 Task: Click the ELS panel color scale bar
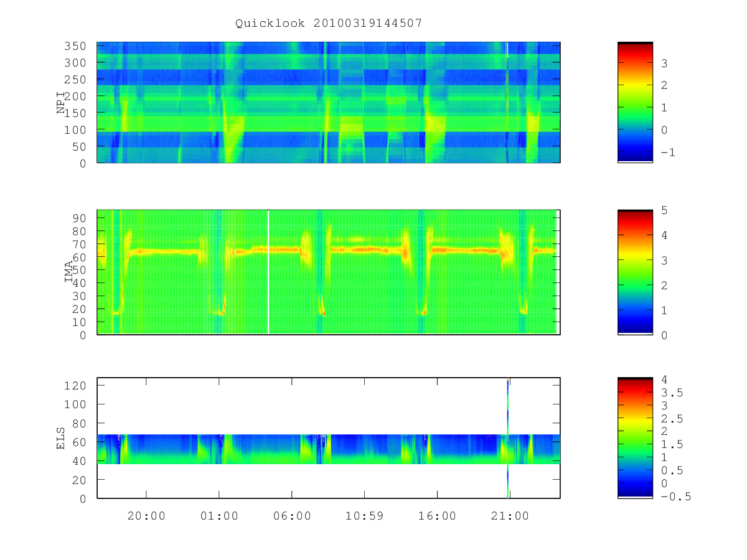pos(635,438)
